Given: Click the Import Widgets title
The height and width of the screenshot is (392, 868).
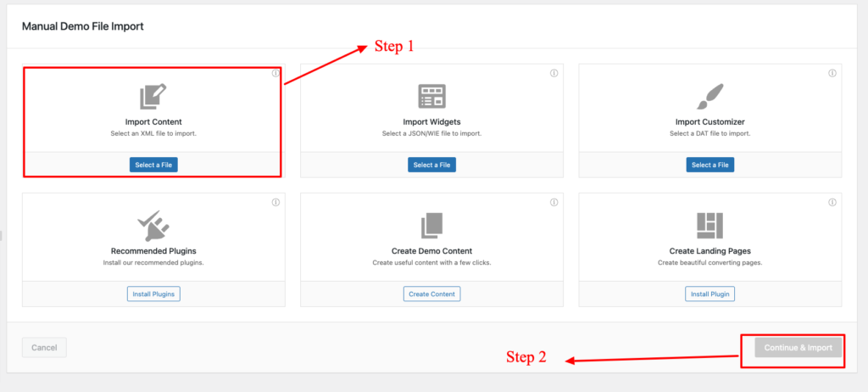Looking at the screenshot, I should click(x=431, y=122).
